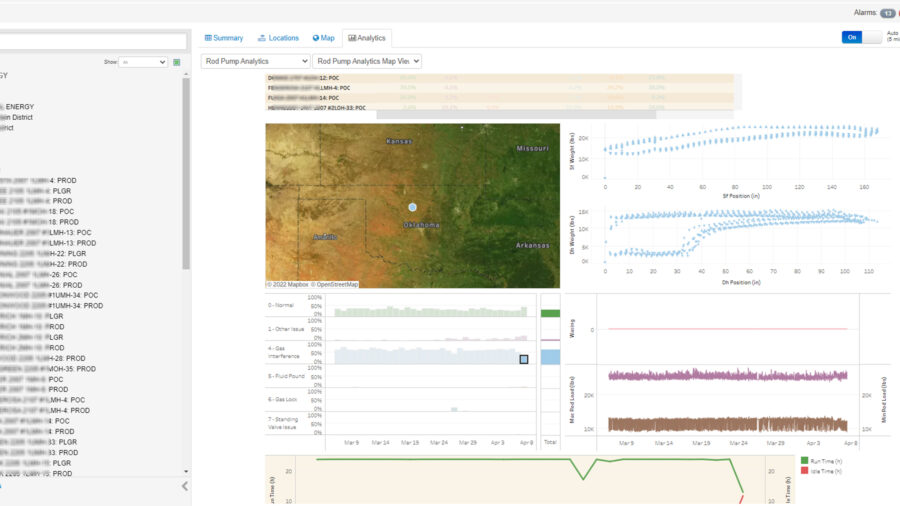This screenshot has height=506, width=900.
Task: Click the blue Total bar for Gas Interference
Action: tap(550, 357)
